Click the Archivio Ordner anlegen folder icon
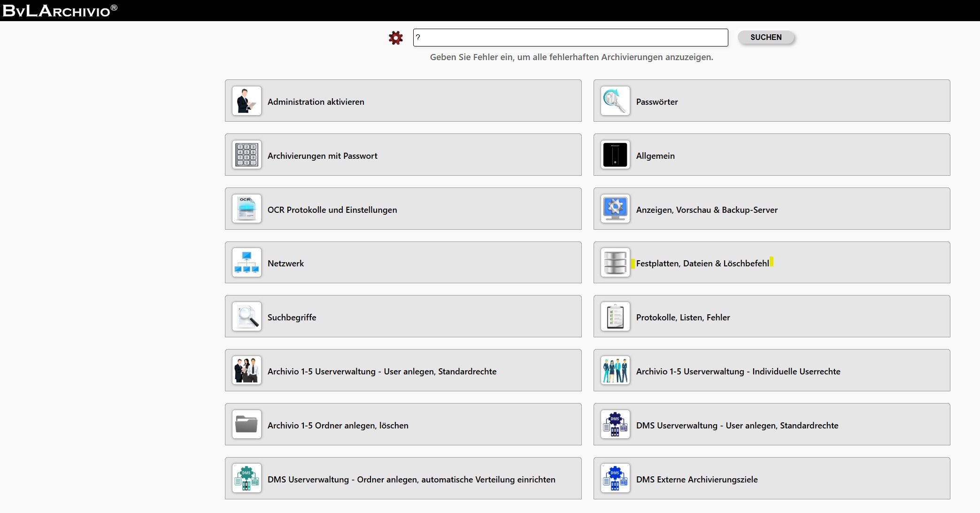This screenshot has width=980, height=513. tap(247, 425)
